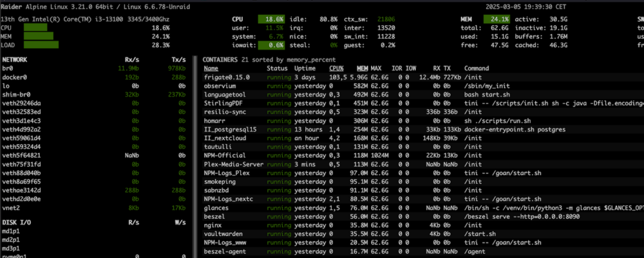This screenshot has width=644, height=258.
Task: Click the DISK I/O section header
Action: click(16, 223)
